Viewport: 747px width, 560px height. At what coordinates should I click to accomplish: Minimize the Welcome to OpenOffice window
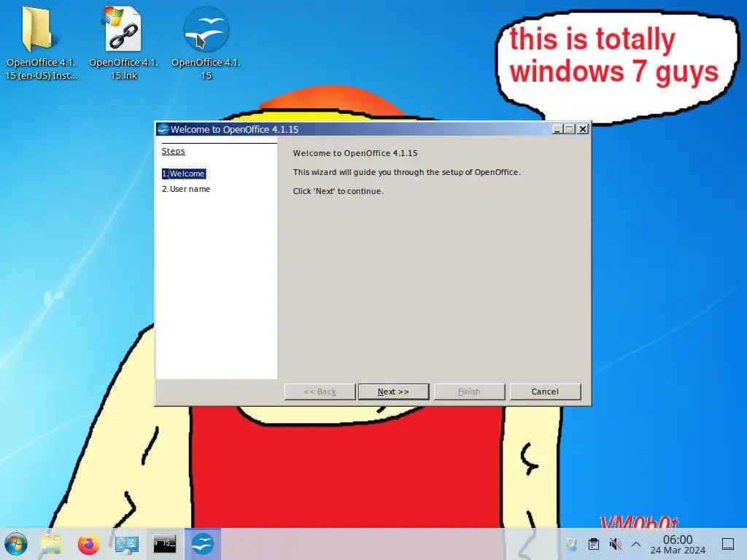pos(557,129)
